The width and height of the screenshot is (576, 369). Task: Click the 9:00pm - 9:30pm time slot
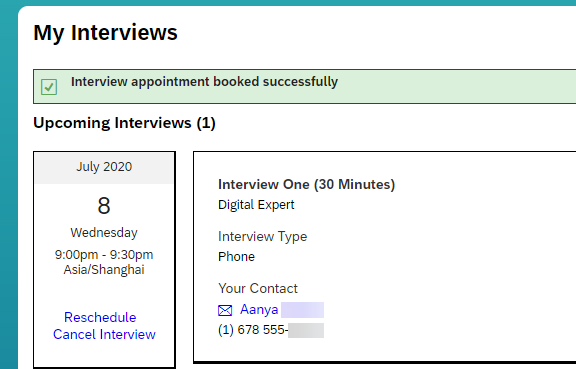104,254
